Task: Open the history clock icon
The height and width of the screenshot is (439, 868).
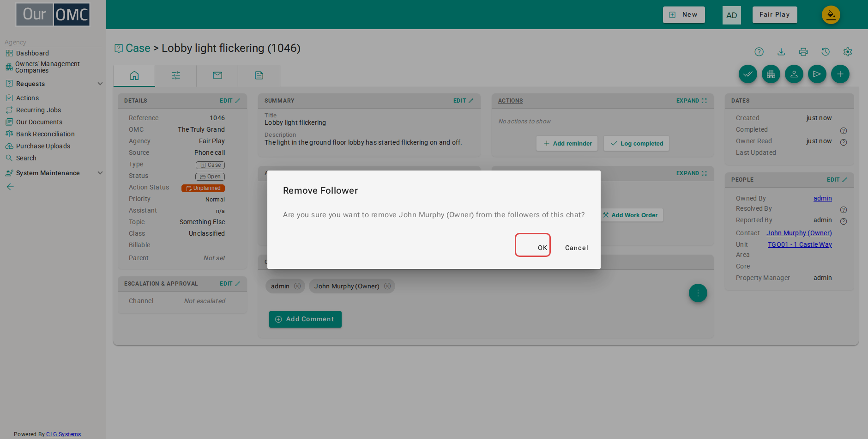Action: (x=826, y=52)
